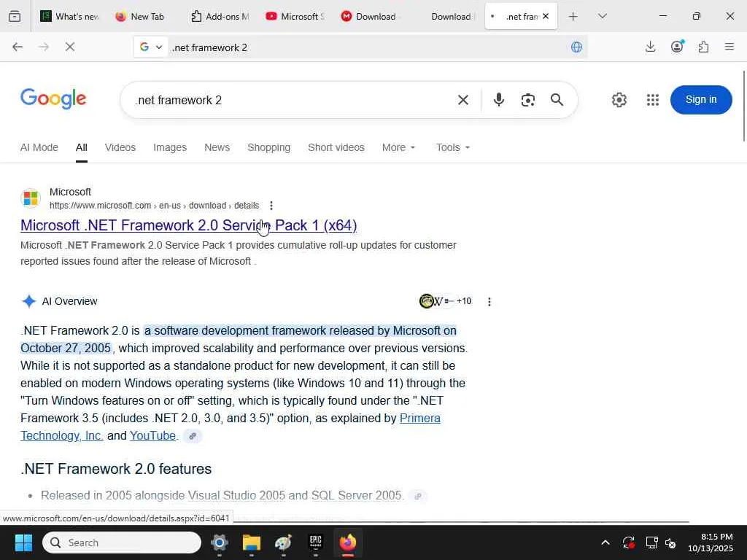Show hidden system tray icons
This screenshot has height=560, width=747.
605,542
